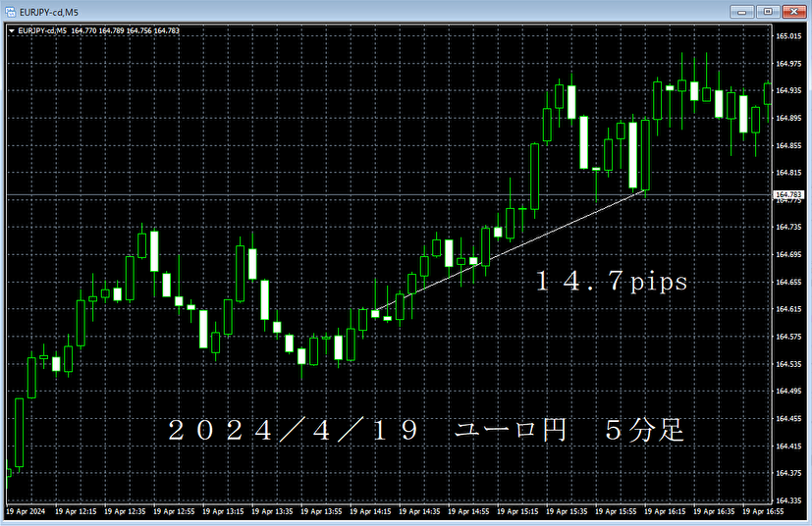Screen dimensions: 812x526
Task: Click the 14.7pips text annotation
Action: tap(612, 281)
